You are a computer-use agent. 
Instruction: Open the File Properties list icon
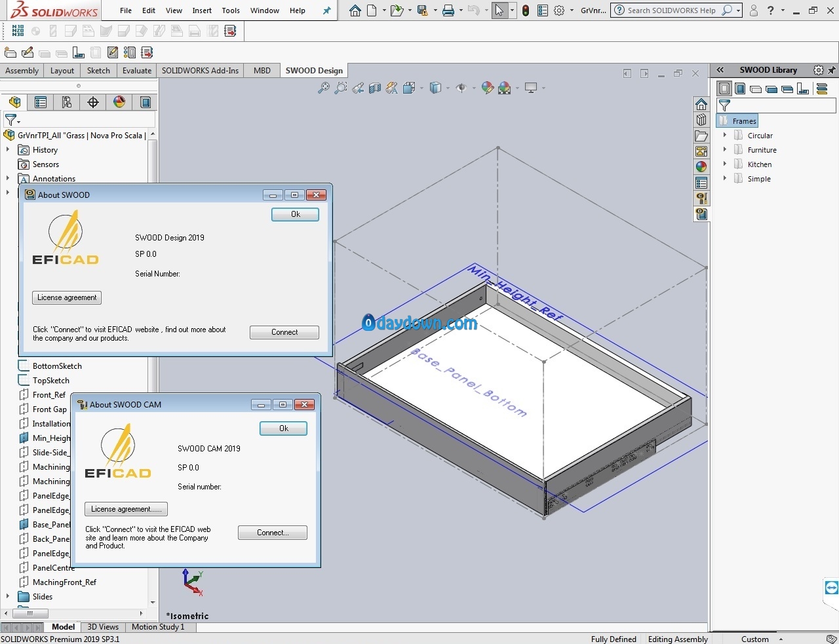[x=542, y=10]
